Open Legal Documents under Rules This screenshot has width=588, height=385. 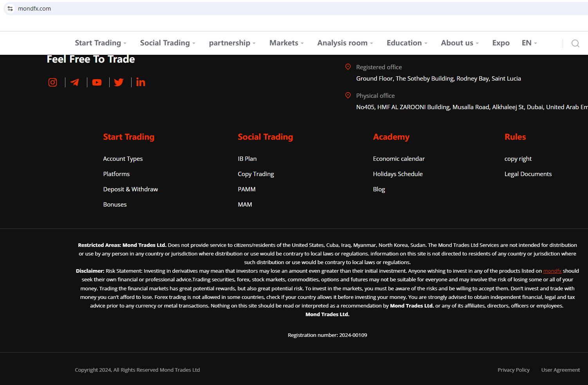click(x=528, y=174)
